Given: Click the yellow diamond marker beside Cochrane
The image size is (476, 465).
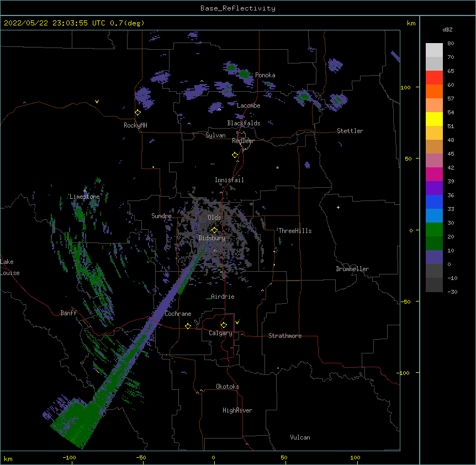Looking at the screenshot, I should point(188,326).
